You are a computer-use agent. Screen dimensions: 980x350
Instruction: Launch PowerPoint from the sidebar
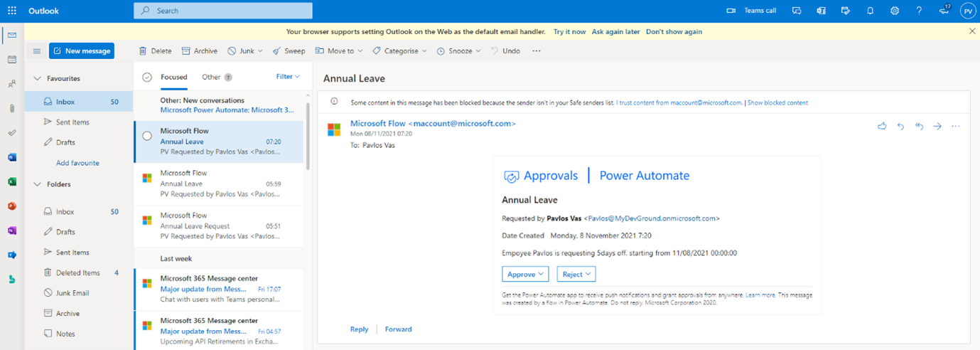12,206
